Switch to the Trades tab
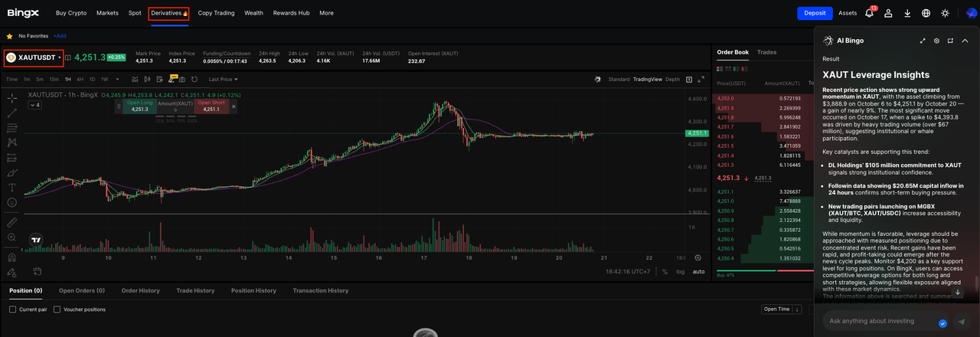The width and height of the screenshot is (980, 337). pyautogui.click(x=766, y=52)
